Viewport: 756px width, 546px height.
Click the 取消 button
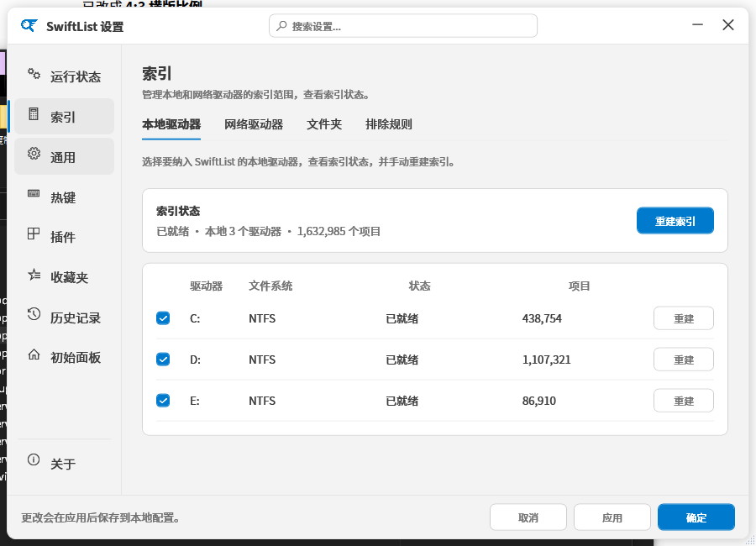(528, 517)
